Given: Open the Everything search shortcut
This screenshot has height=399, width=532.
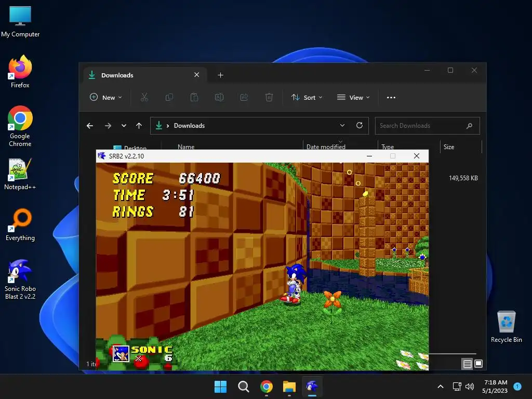Looking at the screenshot, I should [20, 224].
